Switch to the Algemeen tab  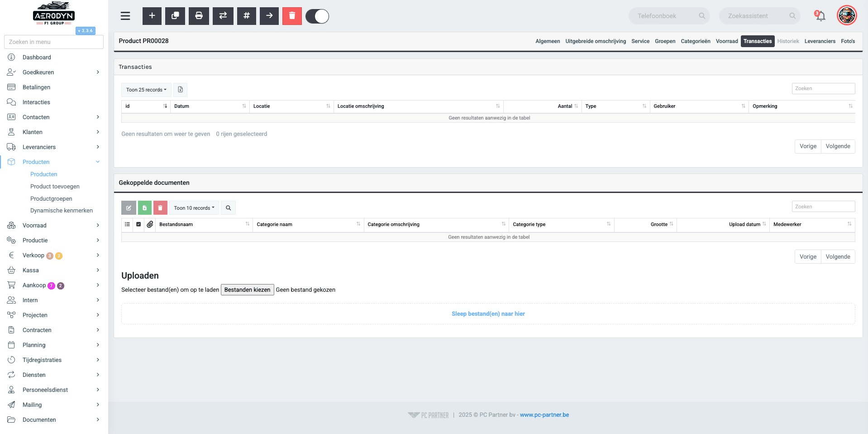548,41
